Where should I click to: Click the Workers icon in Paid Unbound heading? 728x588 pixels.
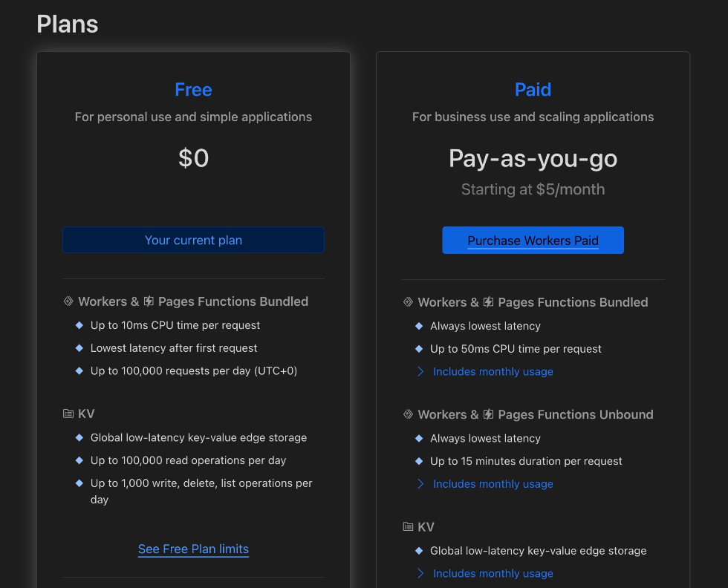[x=408, y=414]
